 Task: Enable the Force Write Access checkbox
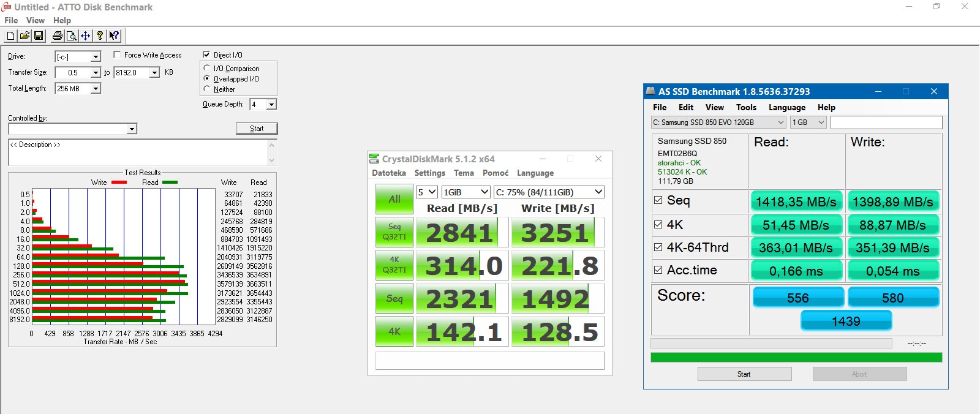[x=117, y=55]
